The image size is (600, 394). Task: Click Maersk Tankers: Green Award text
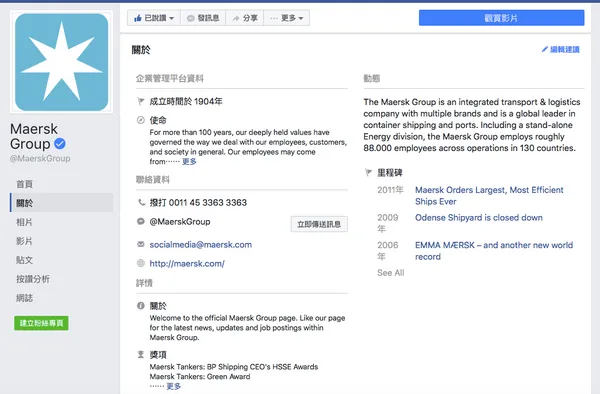[x=200, y=376]
